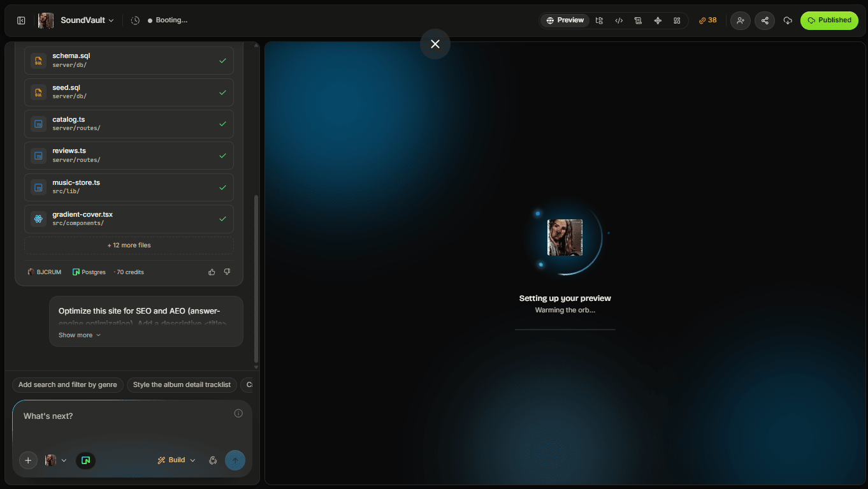Click the green Published button

coord(829,20)
